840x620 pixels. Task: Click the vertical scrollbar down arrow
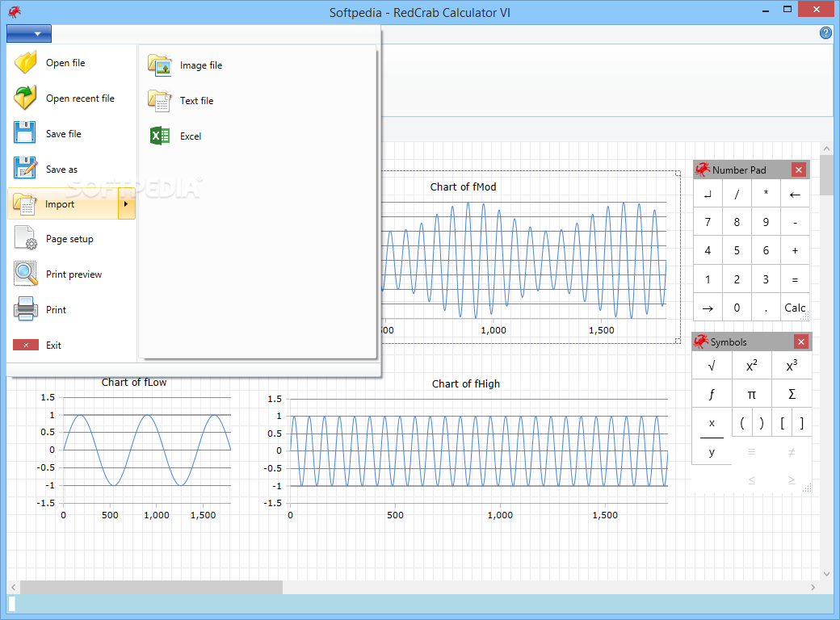pyautogui.click(x=826, y=573)
